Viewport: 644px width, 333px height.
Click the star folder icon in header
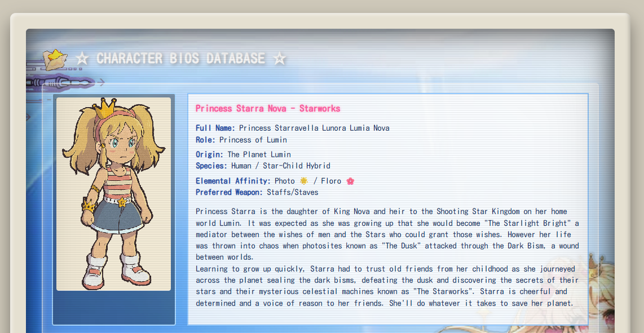55,59
